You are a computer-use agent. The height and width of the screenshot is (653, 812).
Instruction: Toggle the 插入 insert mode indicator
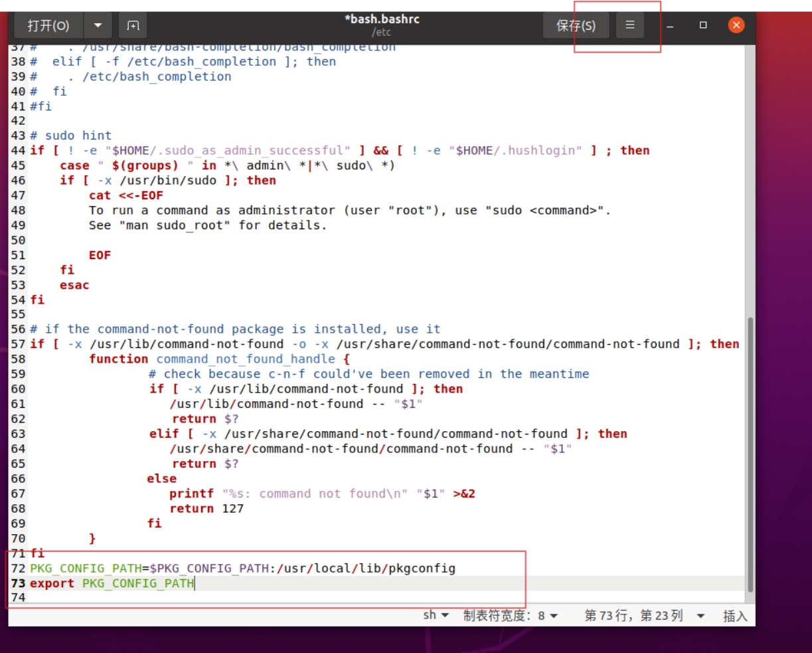point(735,616)
